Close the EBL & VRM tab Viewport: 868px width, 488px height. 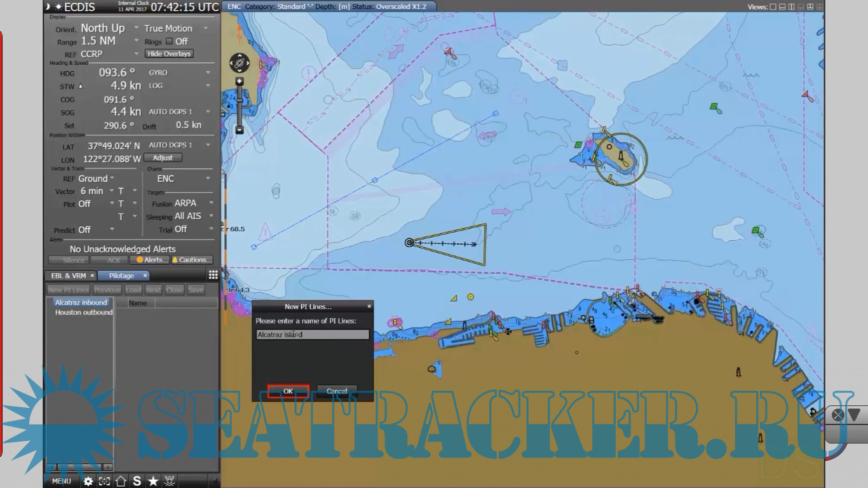pyautogui.click(x=92, y=276)
